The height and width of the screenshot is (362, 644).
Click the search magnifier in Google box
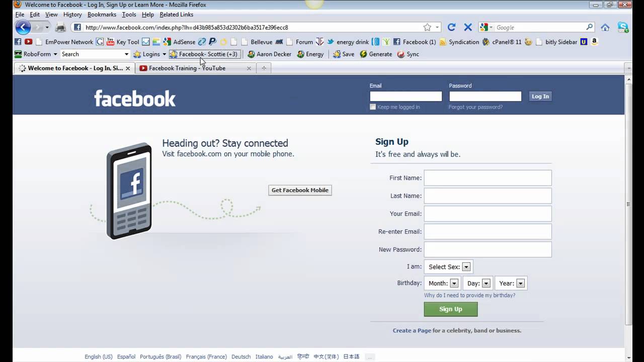coord(590,27)
